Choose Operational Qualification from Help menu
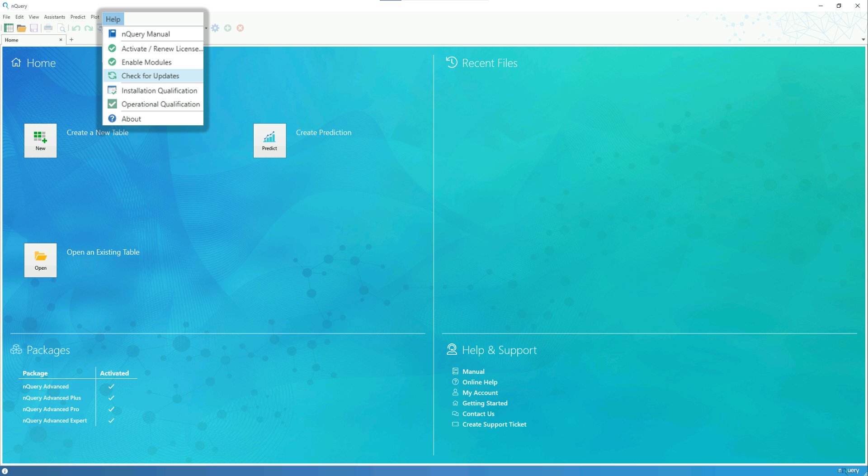The image size is (868, 476). click(x=160, y=104)
